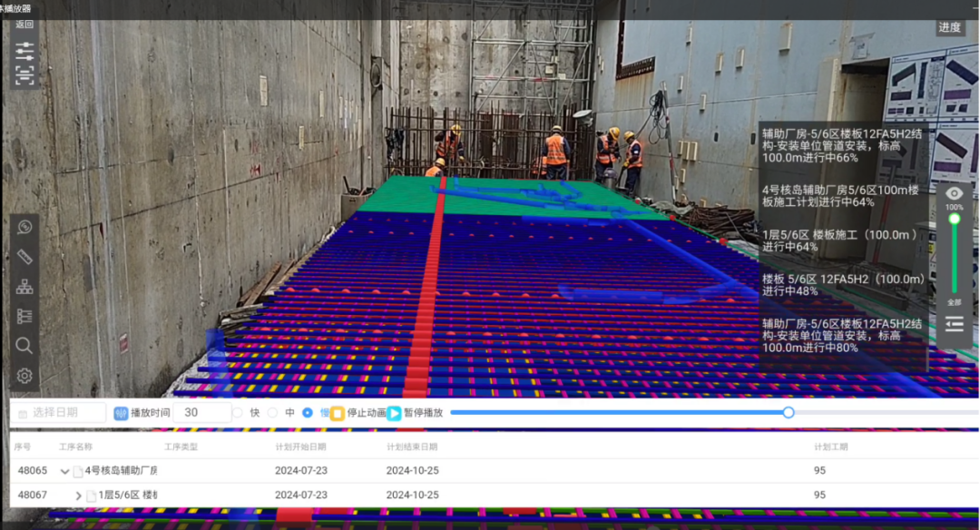Click the magnifier search icon
Viewport: 980px width, 530px height.
coord(24,345)
